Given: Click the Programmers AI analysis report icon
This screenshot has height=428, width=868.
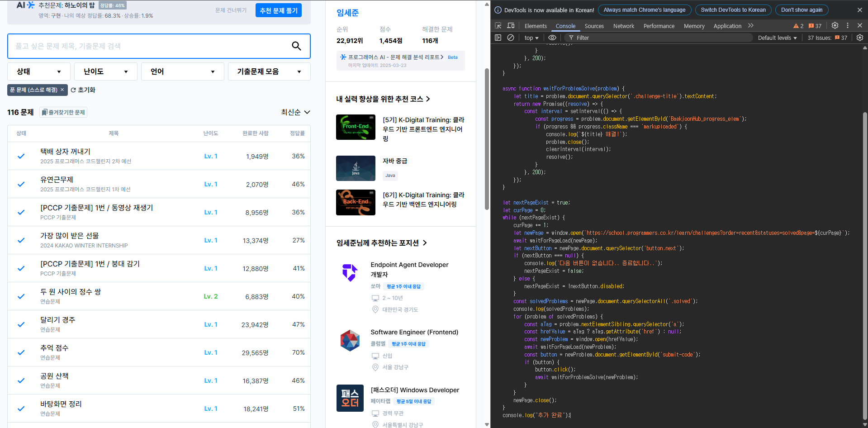Looking at the screenshot, I should click(x=343, y=57).
